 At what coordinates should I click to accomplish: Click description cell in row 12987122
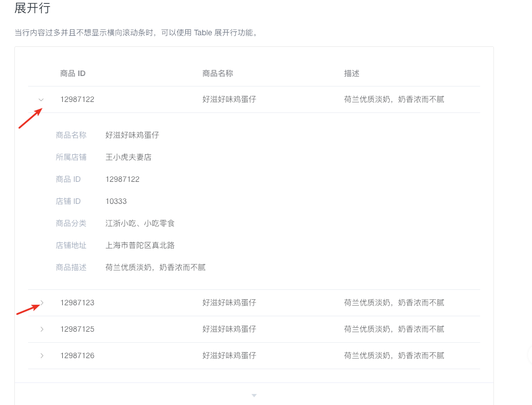[394, 99]
